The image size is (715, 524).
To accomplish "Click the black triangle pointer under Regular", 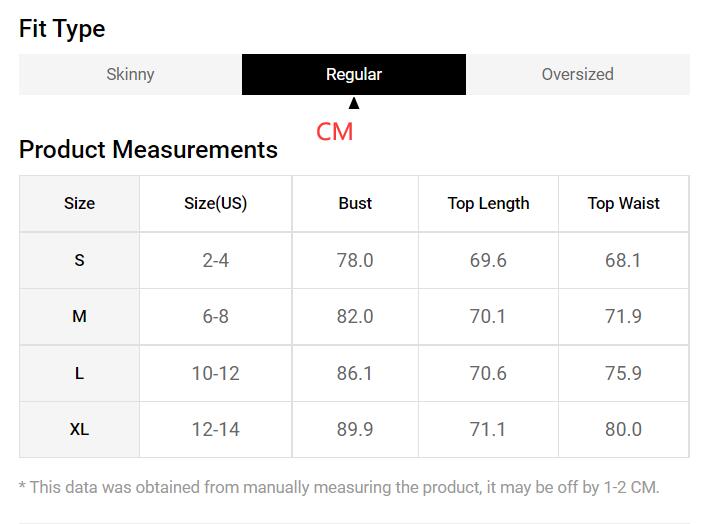I will (354, 103).
